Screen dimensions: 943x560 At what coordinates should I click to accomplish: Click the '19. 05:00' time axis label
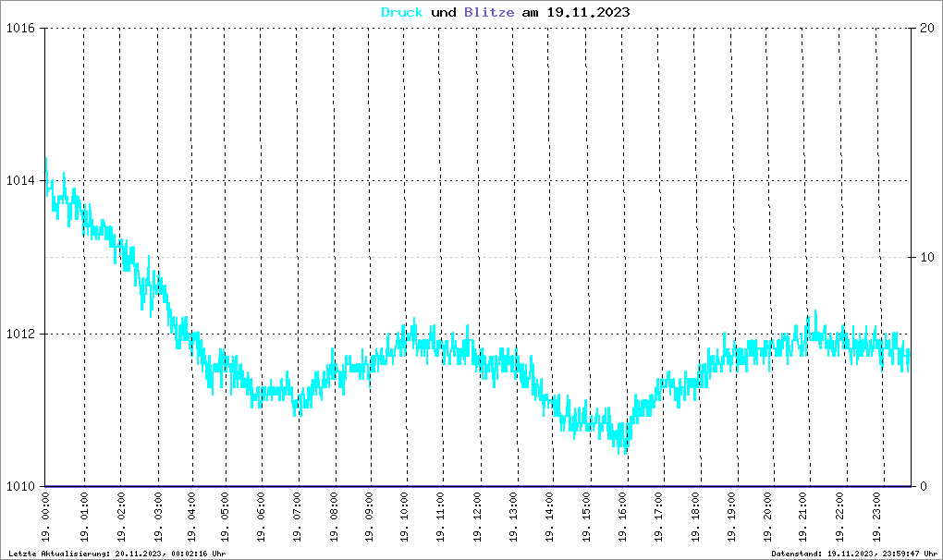[225, 517]
